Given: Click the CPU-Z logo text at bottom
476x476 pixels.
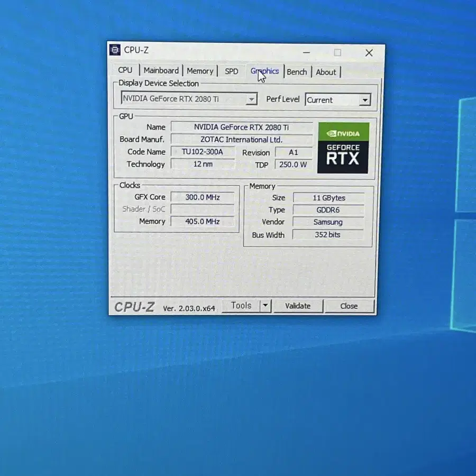Looking at the screenshot, I should point(134,307).
